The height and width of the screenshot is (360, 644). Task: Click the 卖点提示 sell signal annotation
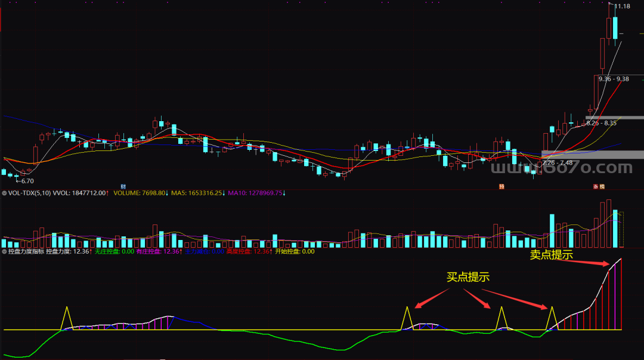coord(552,255)
